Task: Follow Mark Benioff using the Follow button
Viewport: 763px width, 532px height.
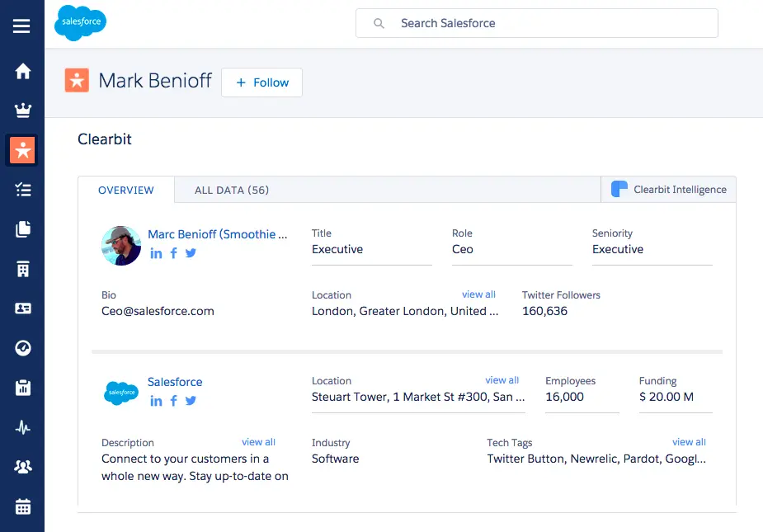Action: [x=261, y=82]
